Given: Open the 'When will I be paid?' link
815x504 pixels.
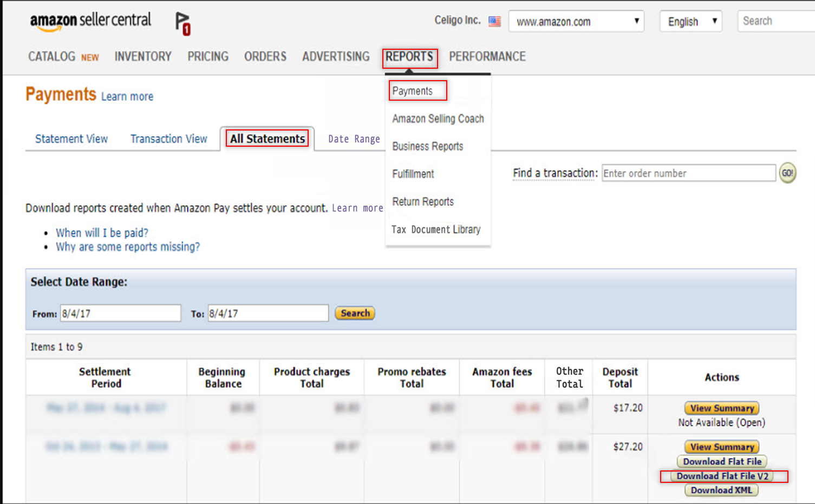Looking at the screenshot, I should 102,233.
